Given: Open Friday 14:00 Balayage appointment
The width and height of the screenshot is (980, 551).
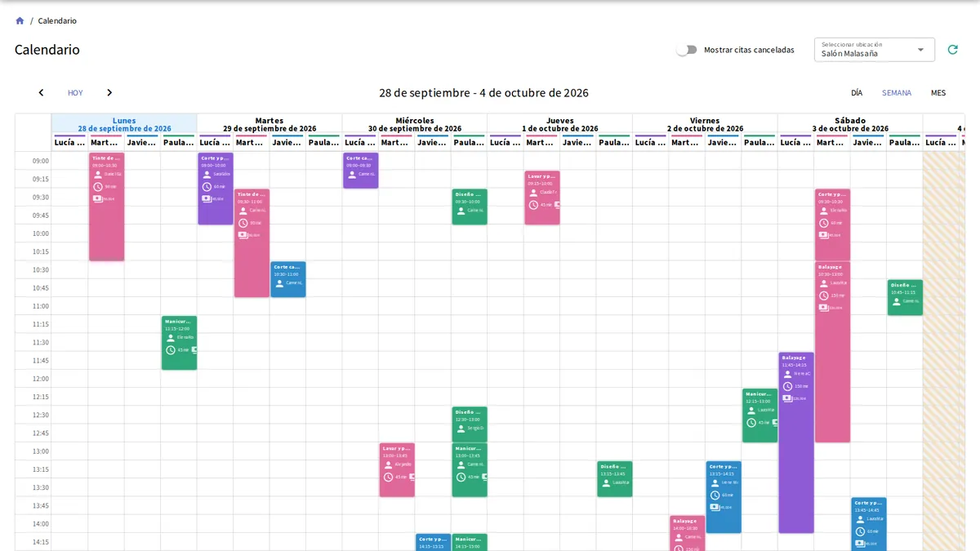Looking at the screenshot, I should coord(688,533).
